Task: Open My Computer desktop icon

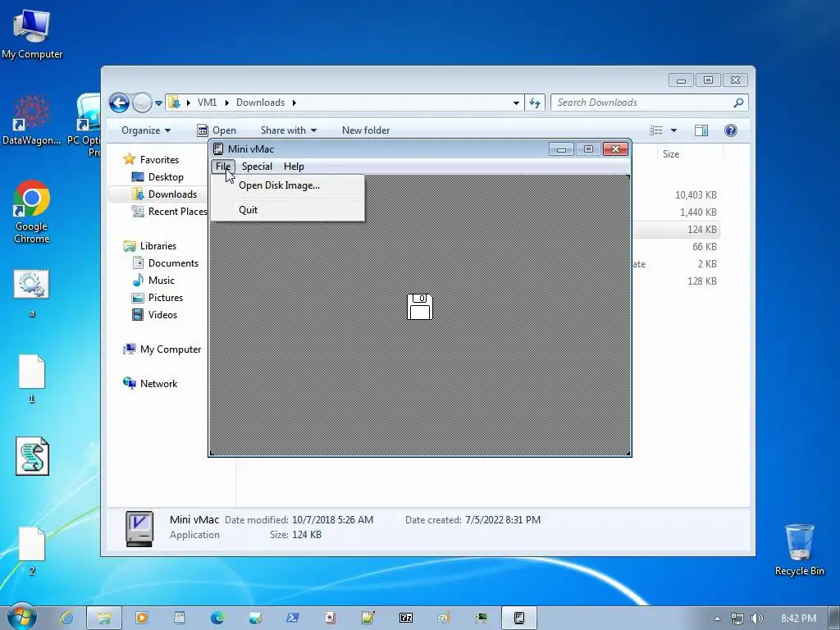Action: [x=32, y=33]
